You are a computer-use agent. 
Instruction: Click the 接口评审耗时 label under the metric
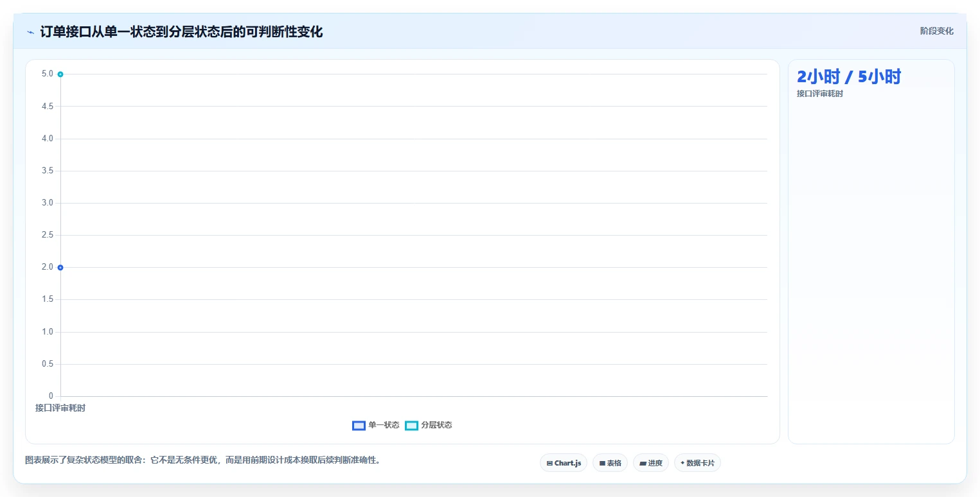[819, 94]
